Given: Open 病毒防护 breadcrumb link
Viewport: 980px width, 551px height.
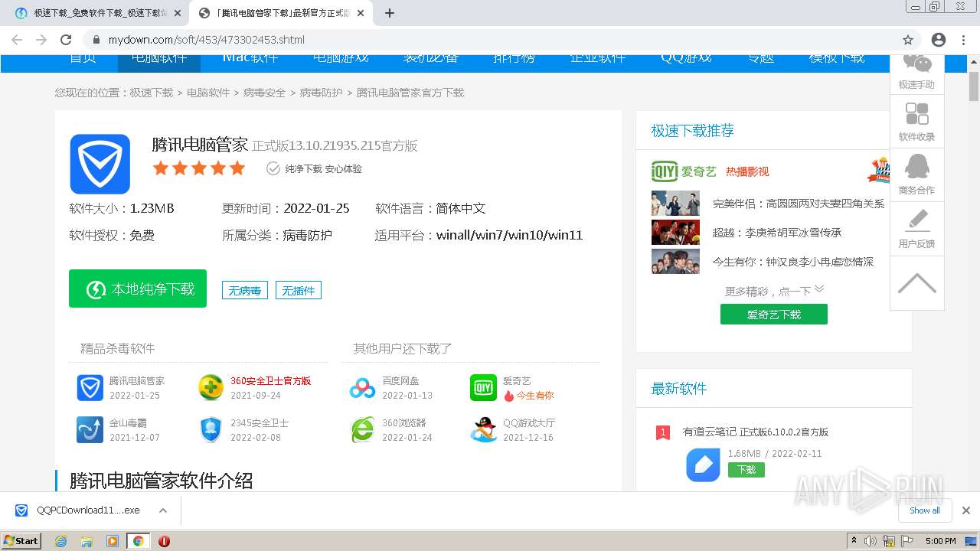Looking at the screenshot, I should point(321,93).
